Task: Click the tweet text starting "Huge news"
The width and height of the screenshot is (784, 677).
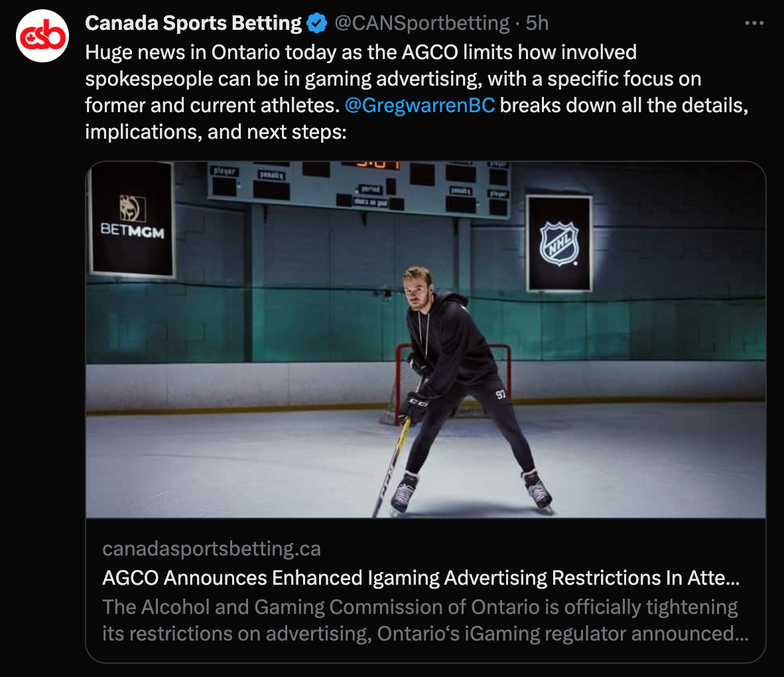Action: click(417, 92)
